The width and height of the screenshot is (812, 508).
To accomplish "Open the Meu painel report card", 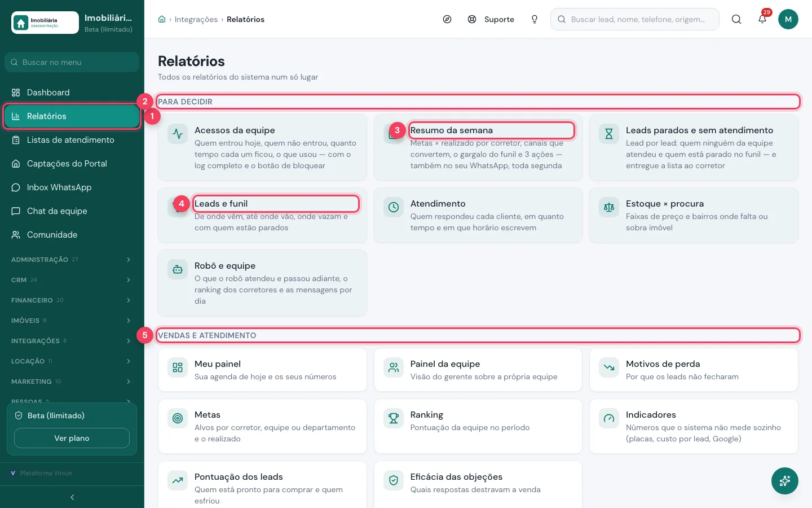I will pos(262,370).
